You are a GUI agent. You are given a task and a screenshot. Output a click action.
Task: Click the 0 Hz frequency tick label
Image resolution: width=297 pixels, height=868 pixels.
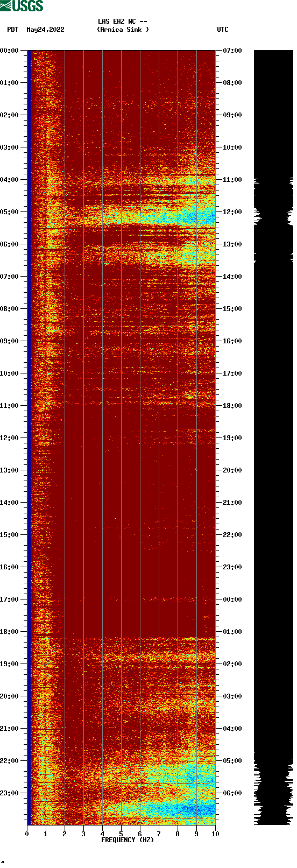(x=27, y=834)
